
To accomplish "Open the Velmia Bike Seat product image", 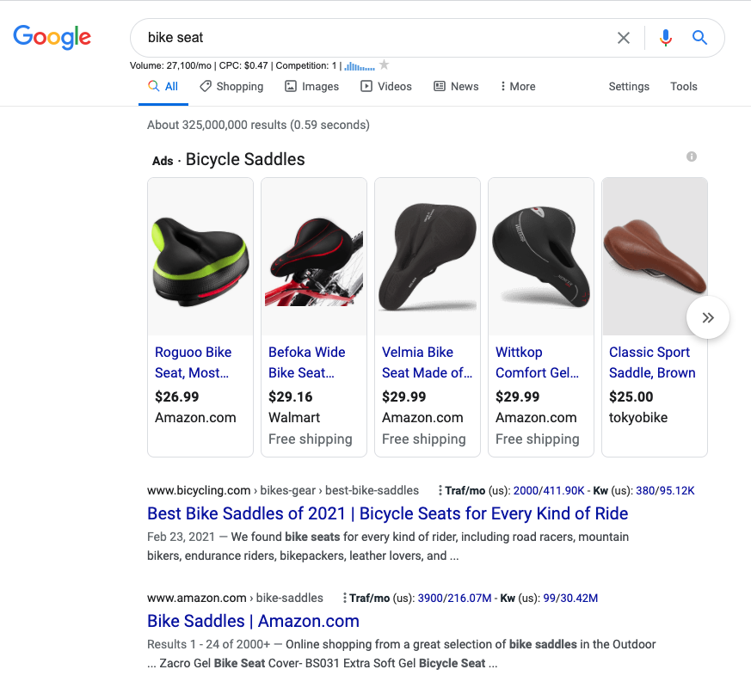I will 428,256.
